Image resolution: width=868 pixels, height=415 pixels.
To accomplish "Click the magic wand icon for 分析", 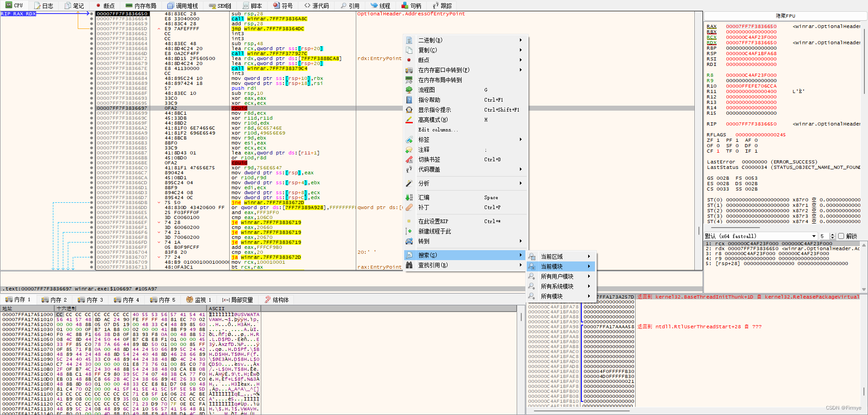I will click(409, 183).
